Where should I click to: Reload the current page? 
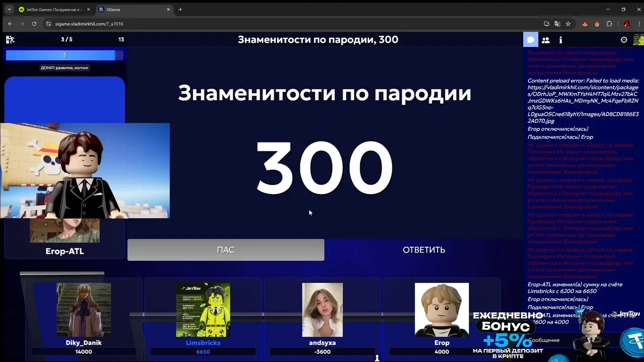coord(34,24)
